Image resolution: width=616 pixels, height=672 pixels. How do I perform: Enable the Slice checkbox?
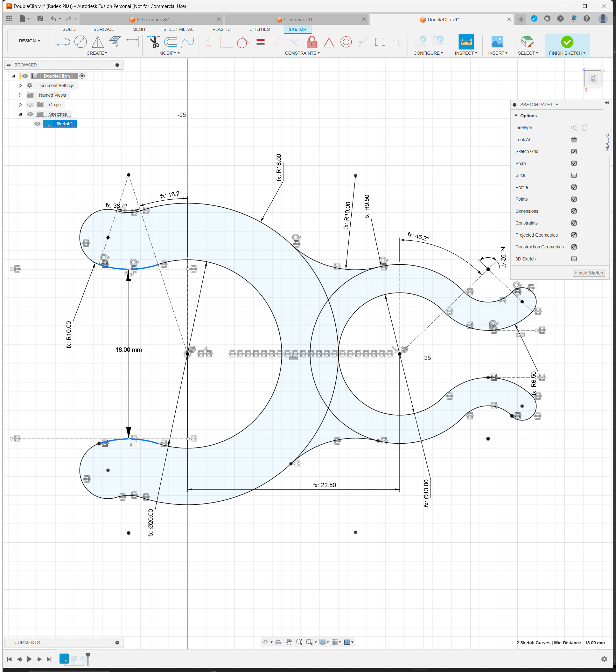coord(574,175)
